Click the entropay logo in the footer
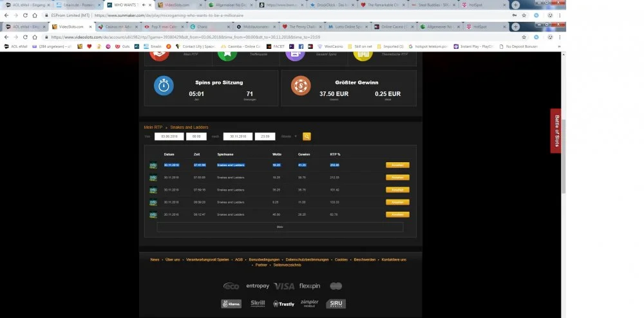 coord(258,286)
